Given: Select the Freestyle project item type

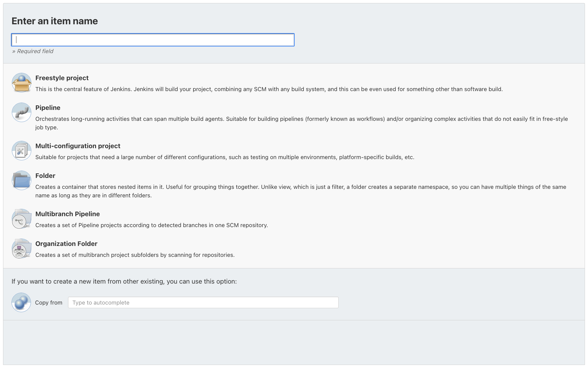Looking at the screenshot, I should pyautogui.click(x=62, y=78).
